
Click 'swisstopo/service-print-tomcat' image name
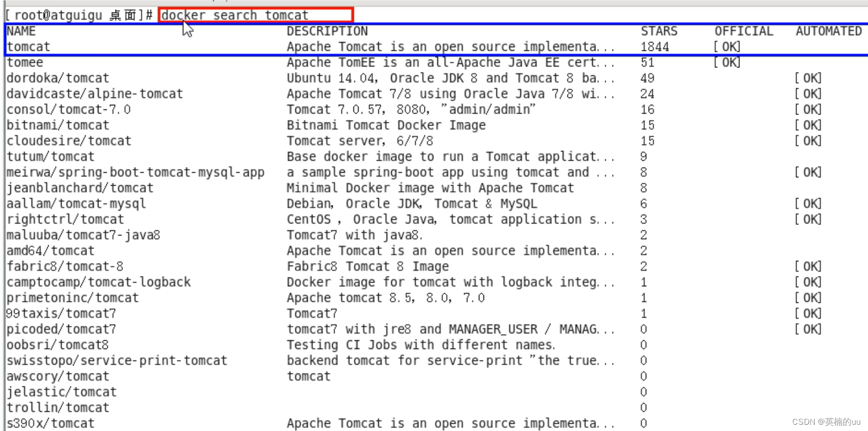[117, 360]
